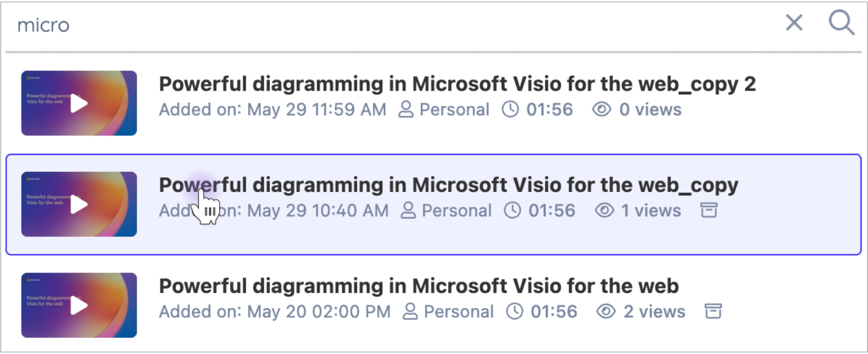868x354 pixels.
Task: Click the eye icon beside "1 views"
Action: click(604, 210)
